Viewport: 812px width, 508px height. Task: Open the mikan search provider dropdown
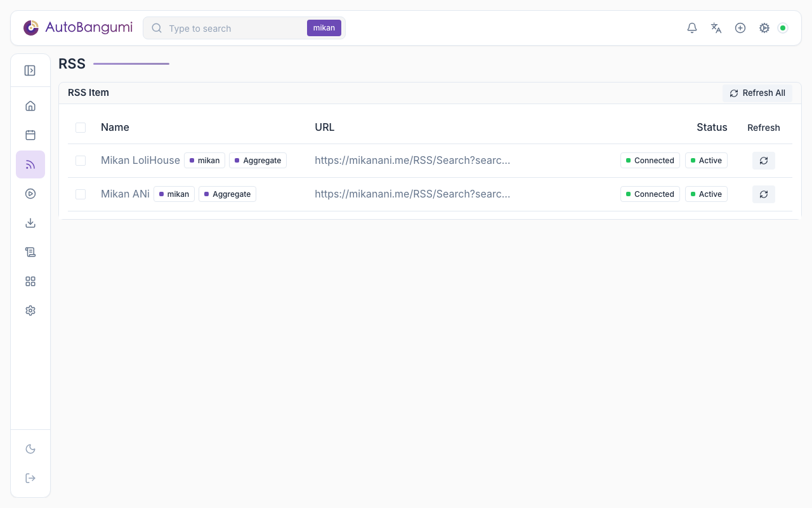pyautogui.click(x=324, y=28)
